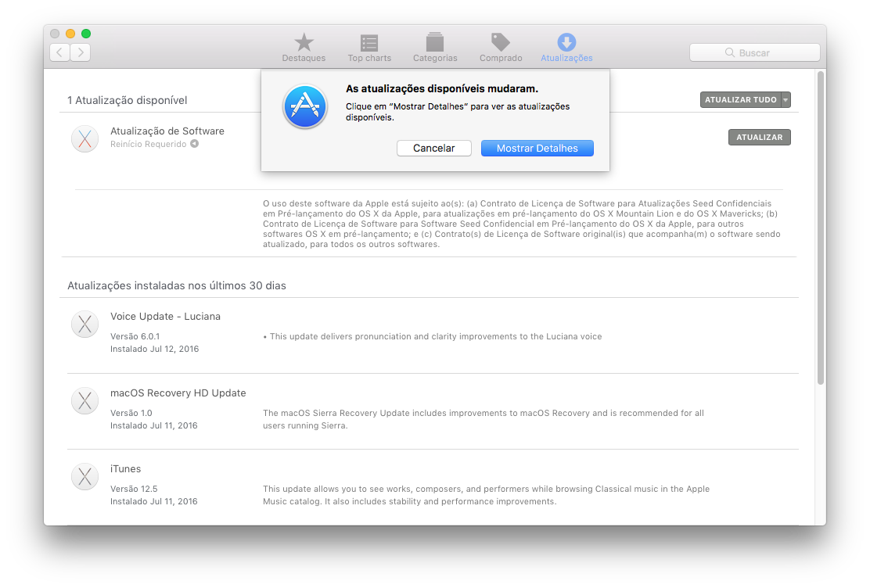Image resolution: width=870 pixels, height=588 pixels.
Task: Click the yellow minimize window button
Action: (70, 34)
